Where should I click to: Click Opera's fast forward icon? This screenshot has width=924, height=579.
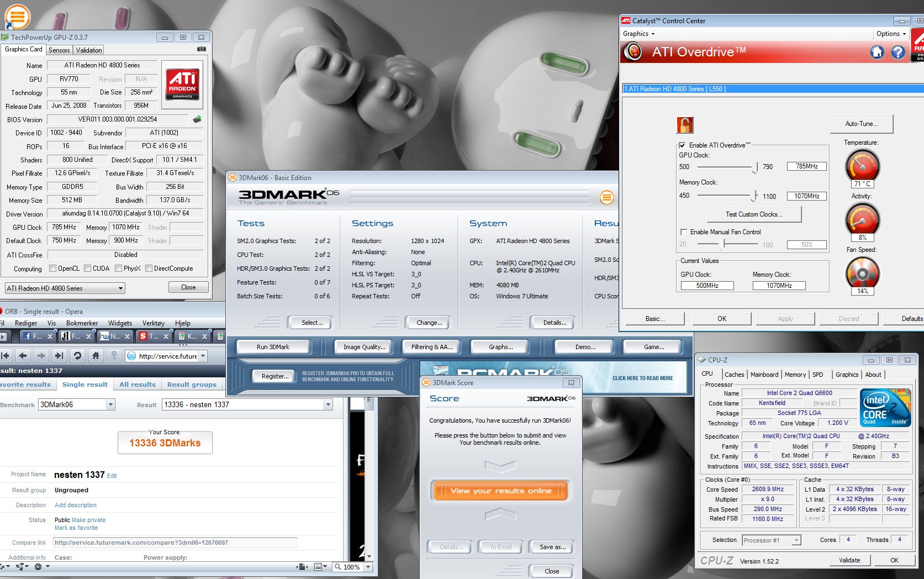(59, 356)
